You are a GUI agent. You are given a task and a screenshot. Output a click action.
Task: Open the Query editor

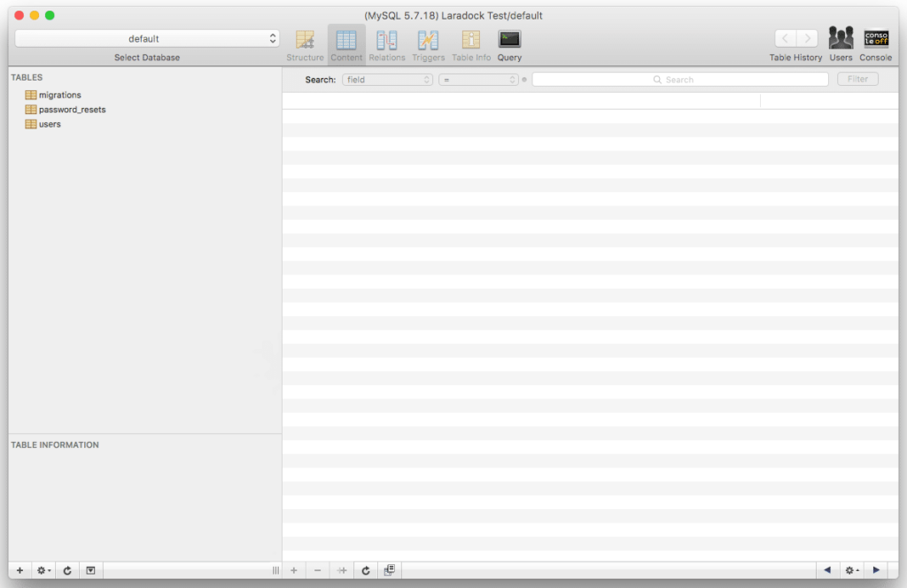509,45
